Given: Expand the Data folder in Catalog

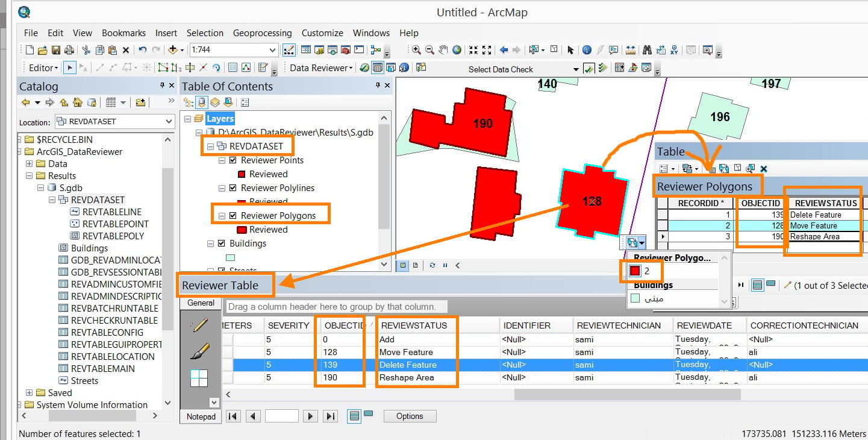Looking at the screenshot, I should pyautogui.click(x=29, y=164).
